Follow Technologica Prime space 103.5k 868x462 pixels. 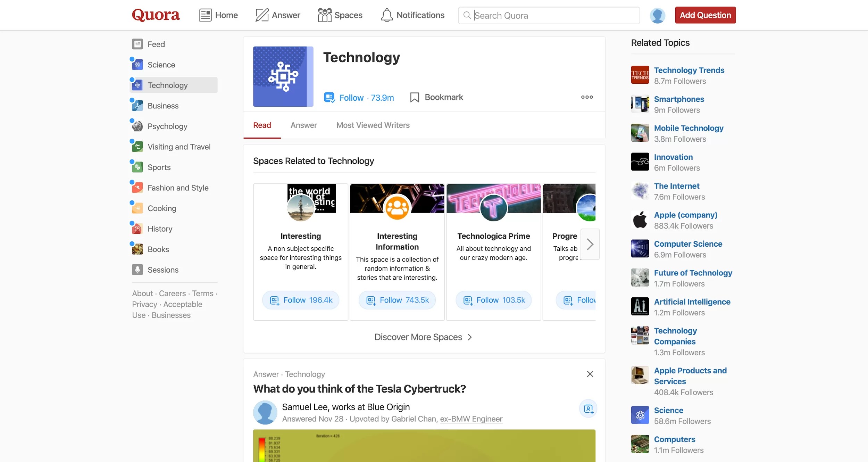493,300
